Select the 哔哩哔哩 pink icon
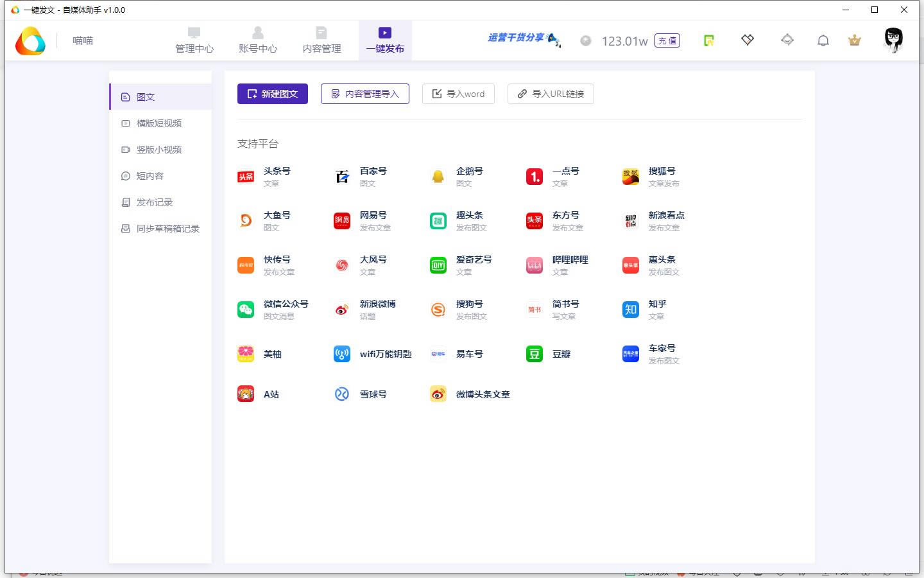This screenshot has width=924, height=578. click(535, 265)
